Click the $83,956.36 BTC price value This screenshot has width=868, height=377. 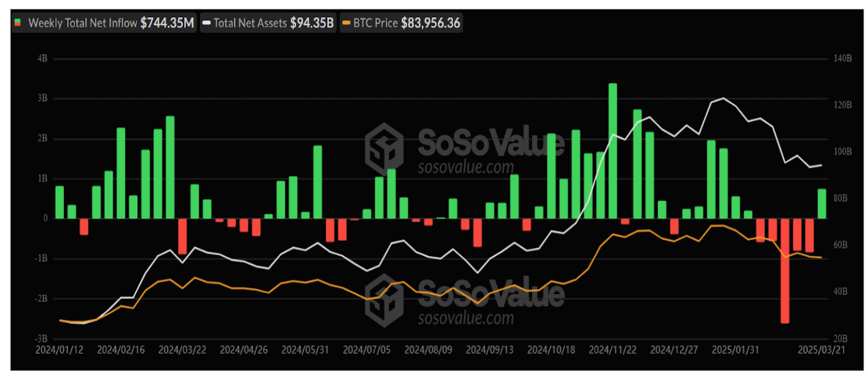430,23
